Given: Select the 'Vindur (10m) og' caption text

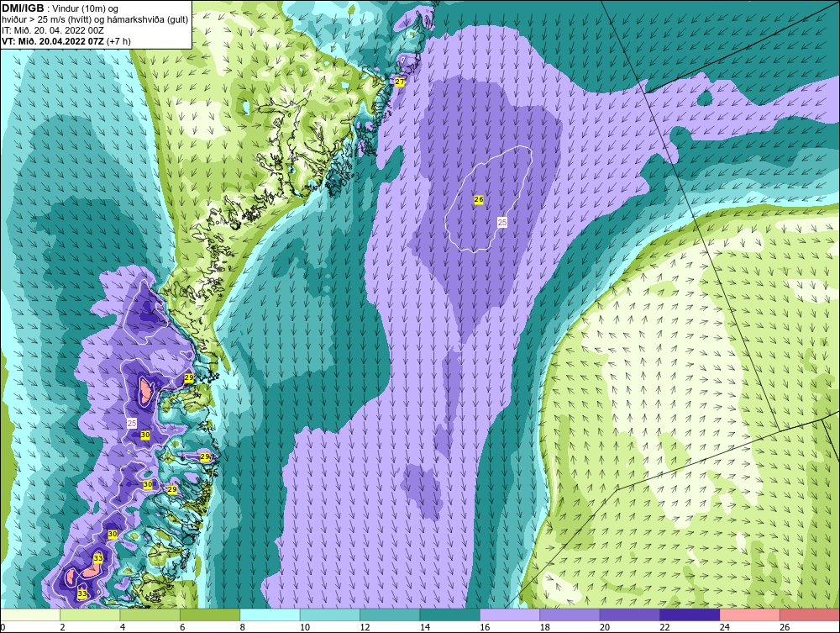Looking at the screenshot, I should coord(87,9).
